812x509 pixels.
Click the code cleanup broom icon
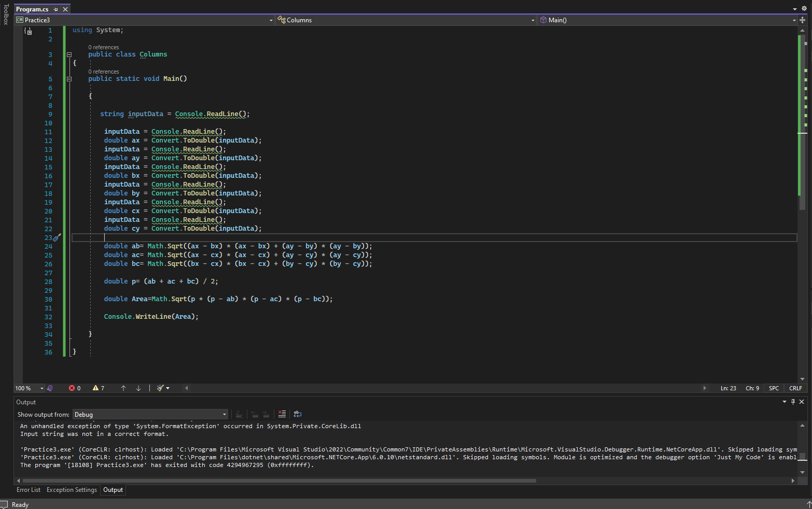click(x=161, y=388)
